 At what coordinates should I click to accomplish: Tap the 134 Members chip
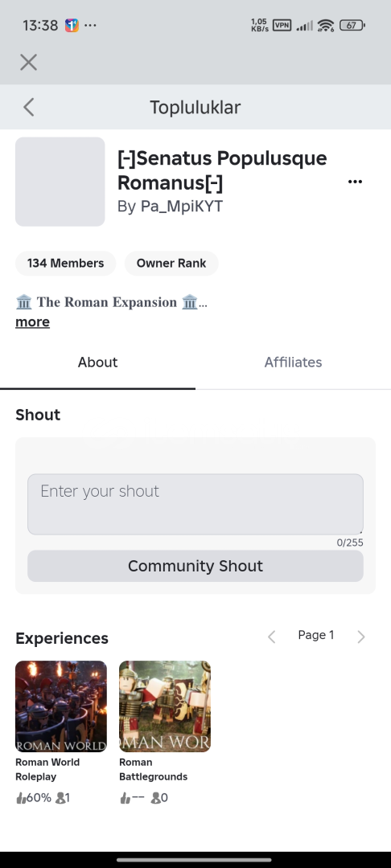point(65,263)
